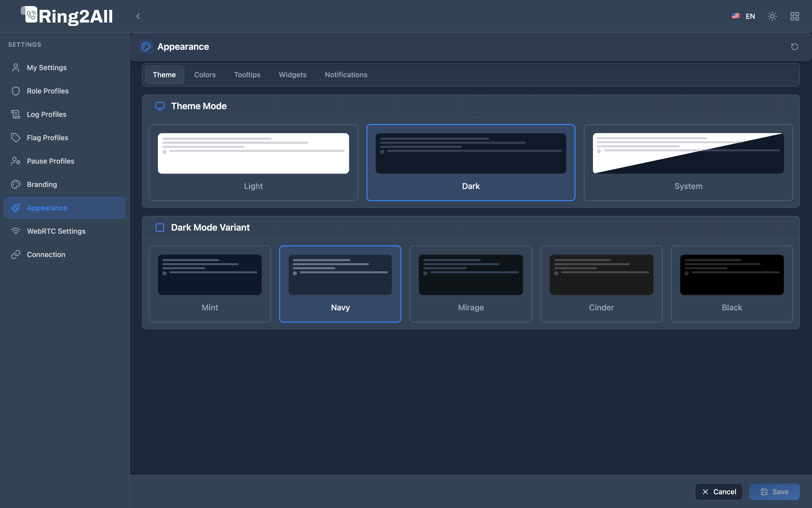Viewport: 812px width, 508px height.
Task: Switch to the Theme tab
Action: click(164, 75)
